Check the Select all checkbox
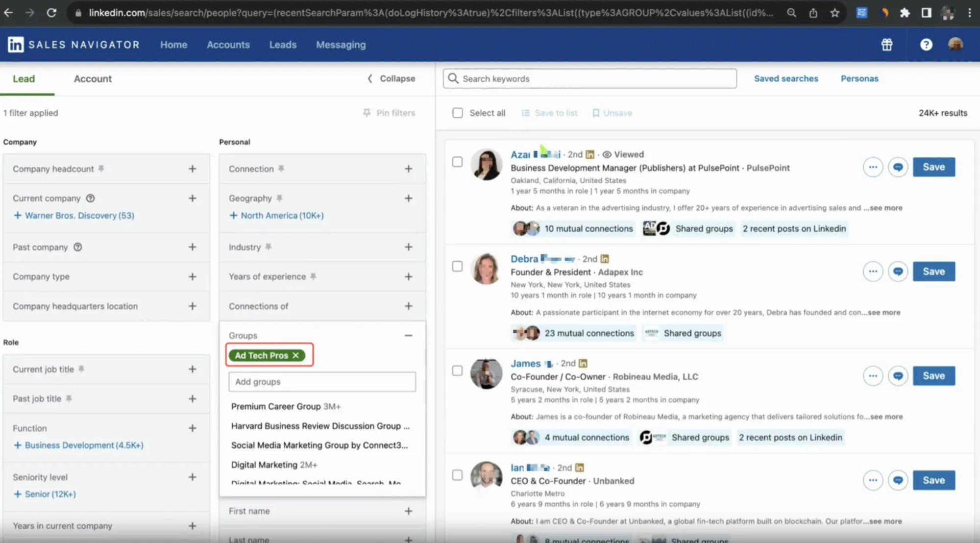Image resolution: width=980 pixels, height=543 pixels. 458,113
